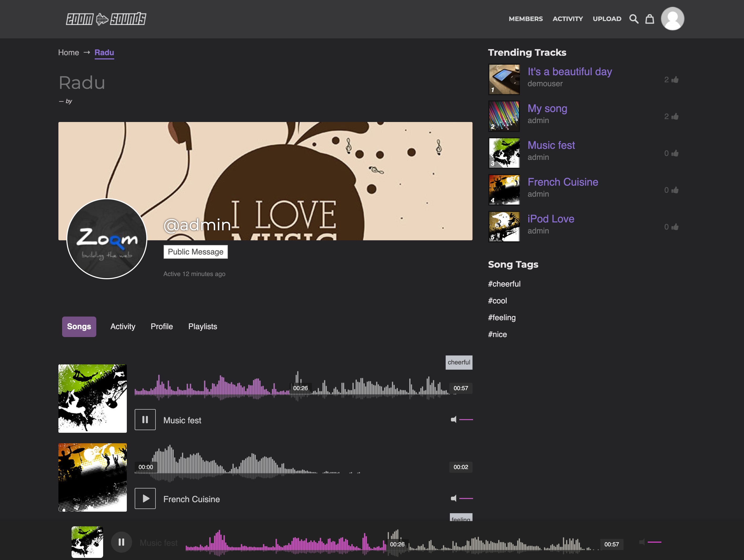Switch to the Activity profile tab
This screenshot has height=560, width=744.
[x=123, y=326]
